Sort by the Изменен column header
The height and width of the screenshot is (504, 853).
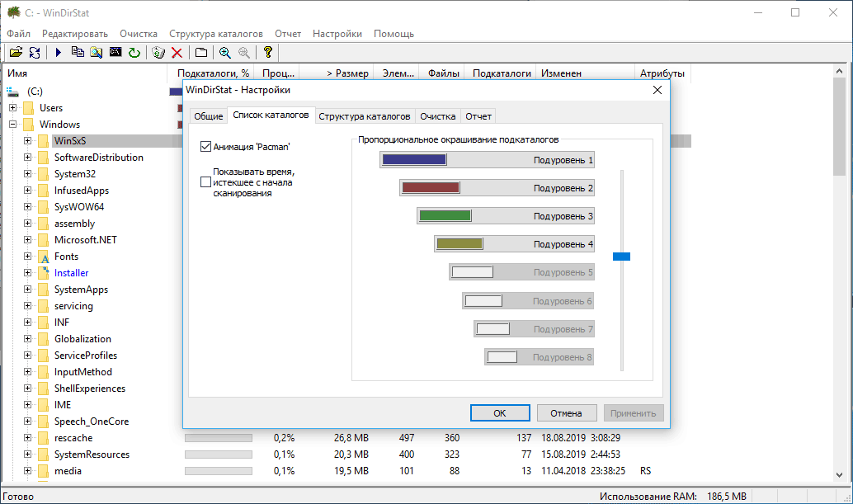pos(586,73)
